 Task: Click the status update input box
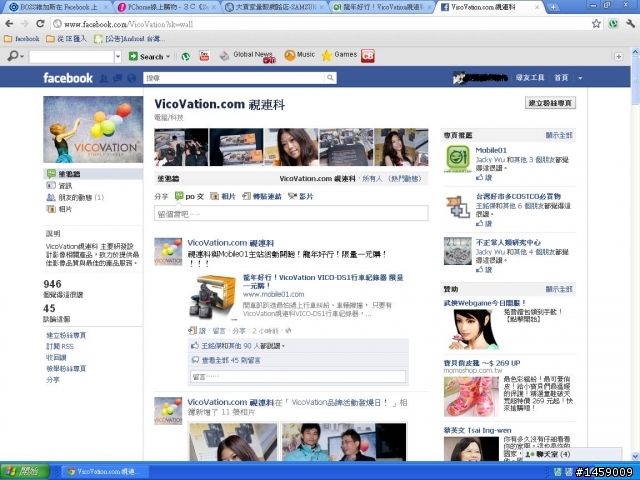[x=291, y=213]
